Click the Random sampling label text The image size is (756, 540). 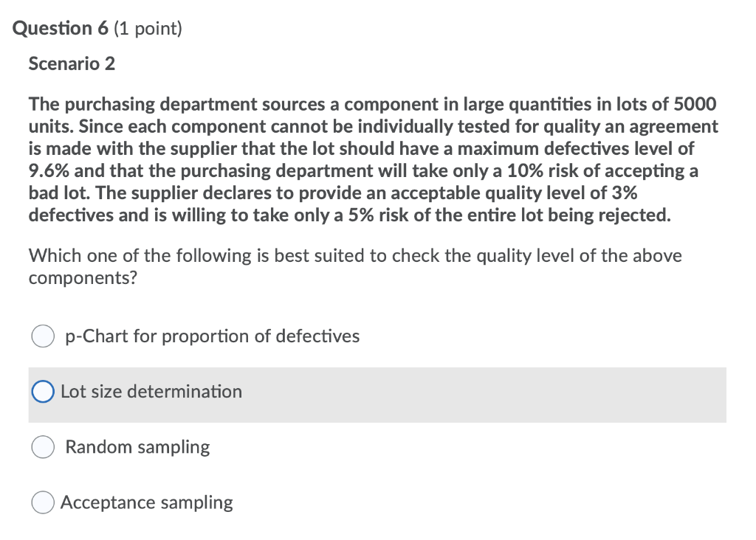click(137, 447)
